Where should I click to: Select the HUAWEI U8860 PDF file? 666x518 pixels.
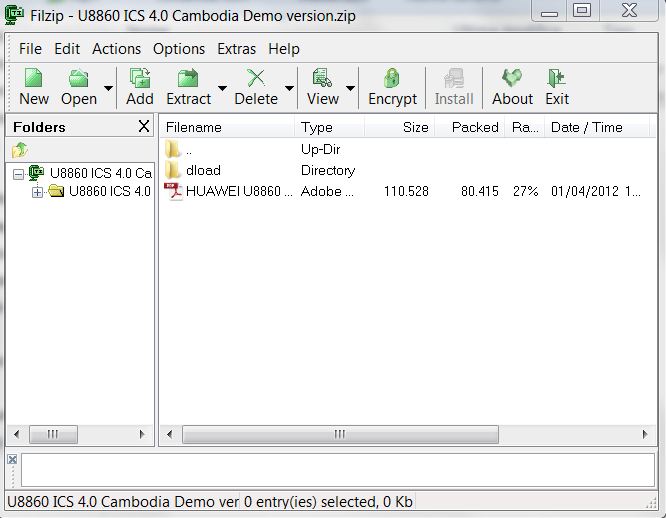click(x=239, y=191)
